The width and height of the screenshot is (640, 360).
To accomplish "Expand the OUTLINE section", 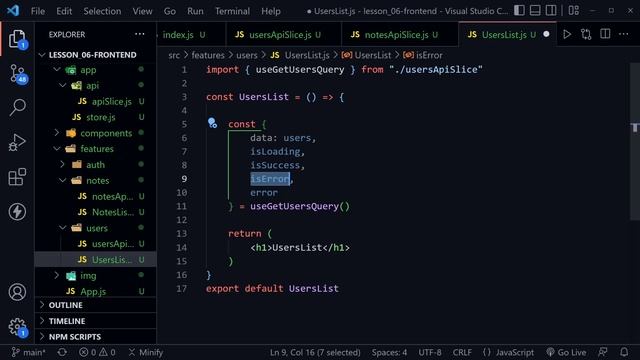I will click(x=96, y=305).
